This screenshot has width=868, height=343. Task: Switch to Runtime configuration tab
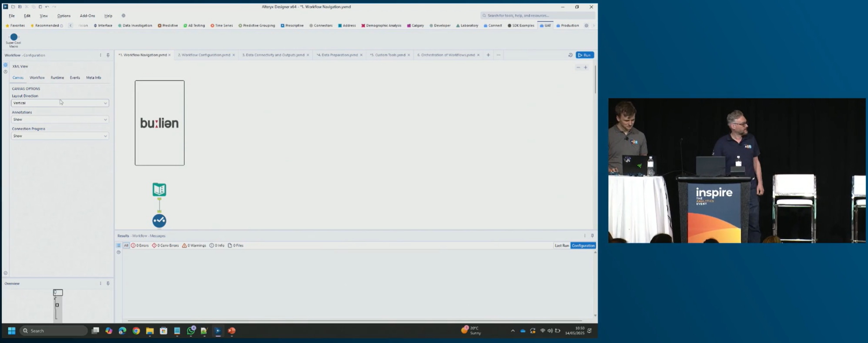[x=57, y=78]
